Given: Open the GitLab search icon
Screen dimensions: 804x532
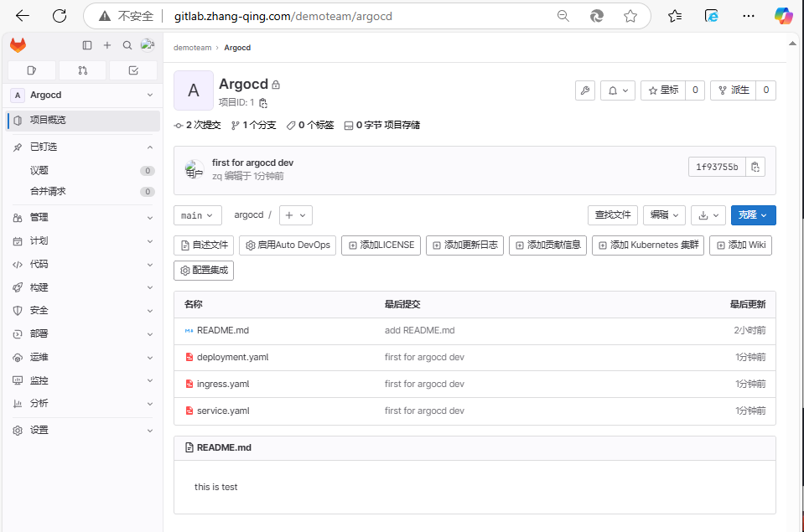Looking at the screenshot, I should coord(127,45).
